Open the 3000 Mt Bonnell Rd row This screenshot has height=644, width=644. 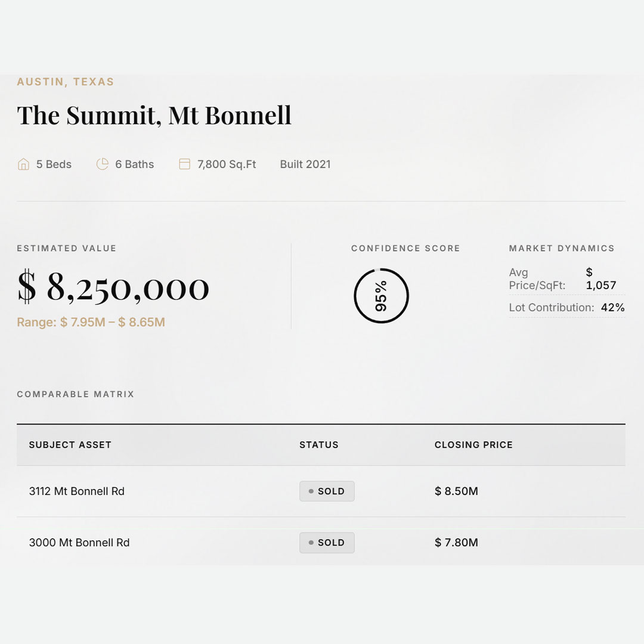[x=79, y=543]
